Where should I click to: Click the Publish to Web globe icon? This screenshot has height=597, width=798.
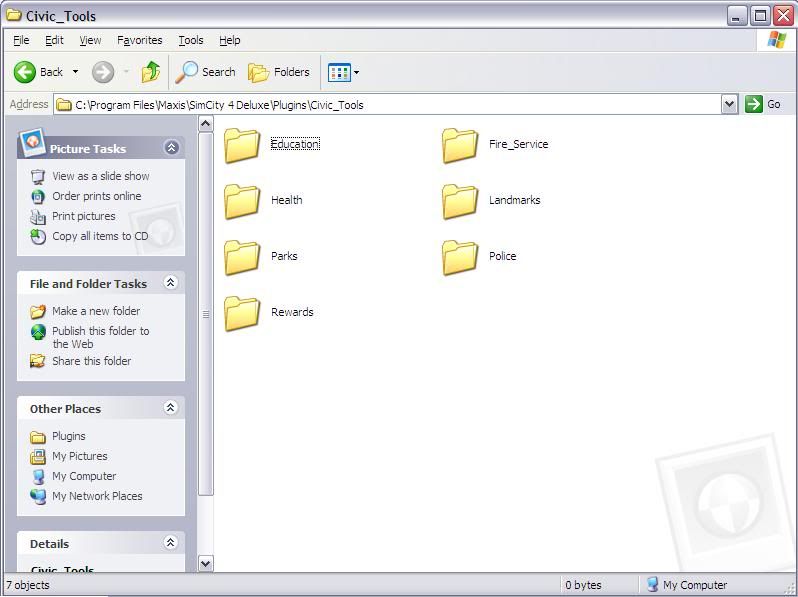coord(38,332)
